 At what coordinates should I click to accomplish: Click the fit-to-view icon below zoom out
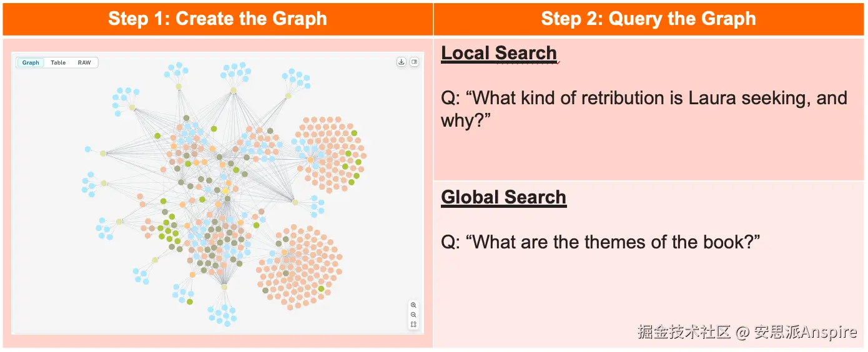click(x=413, y=325)
